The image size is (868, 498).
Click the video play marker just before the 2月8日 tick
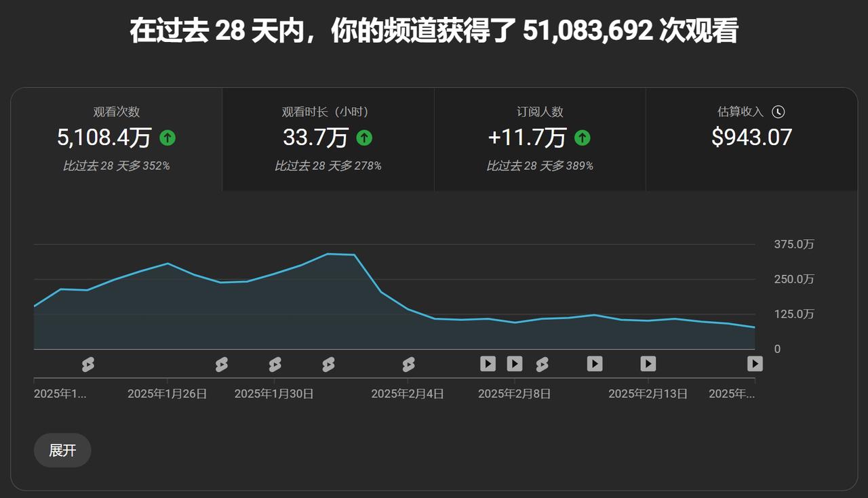(488, 364)
